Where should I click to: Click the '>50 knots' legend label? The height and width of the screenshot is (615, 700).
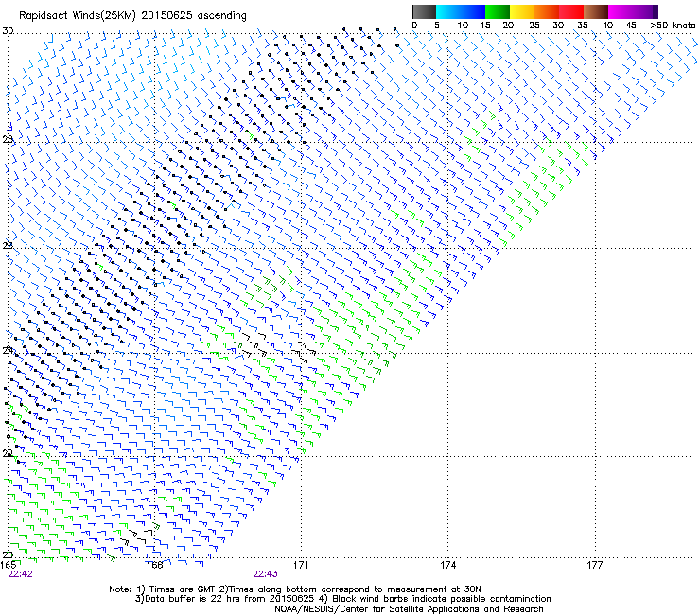pyautogui.click(x=673, y=26)
